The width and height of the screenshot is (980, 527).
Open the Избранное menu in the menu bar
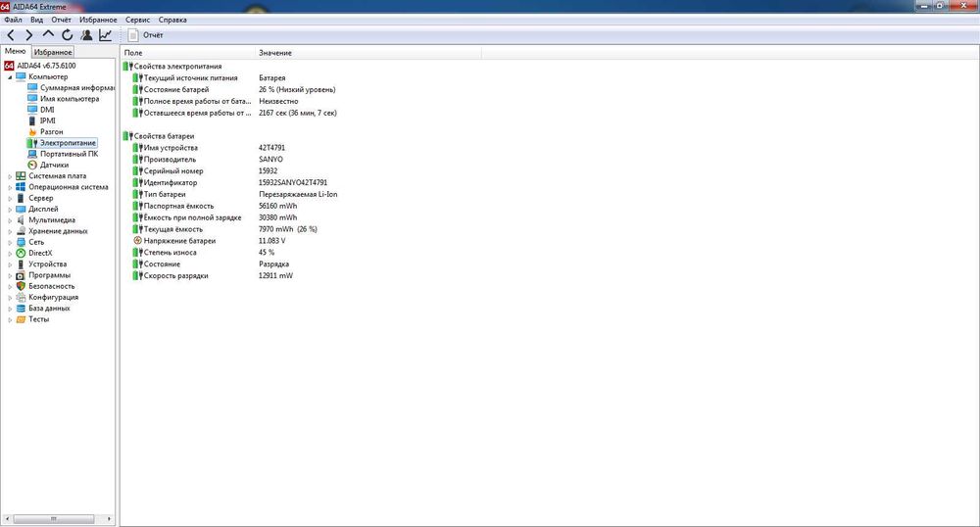pos(98,20)
